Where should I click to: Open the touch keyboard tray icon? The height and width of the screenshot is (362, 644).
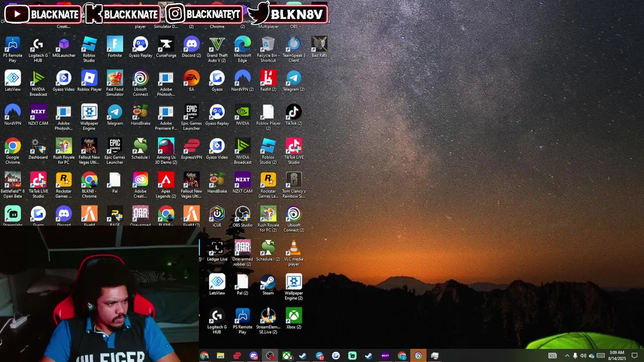point(601,356)
